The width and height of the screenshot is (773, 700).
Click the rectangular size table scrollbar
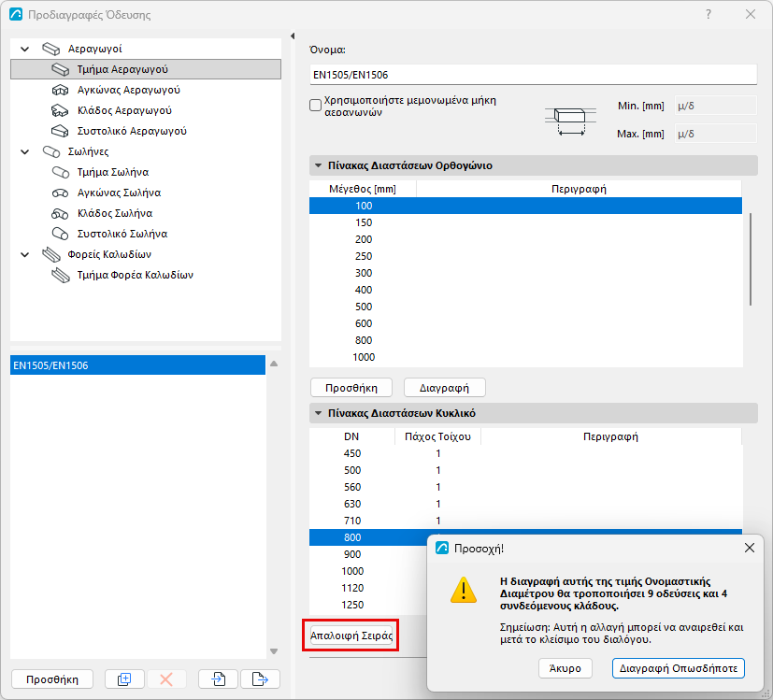coord(751,259)
